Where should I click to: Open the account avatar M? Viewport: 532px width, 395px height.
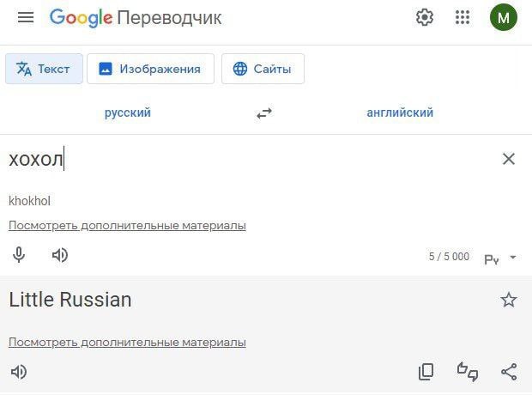pos(504,17)
